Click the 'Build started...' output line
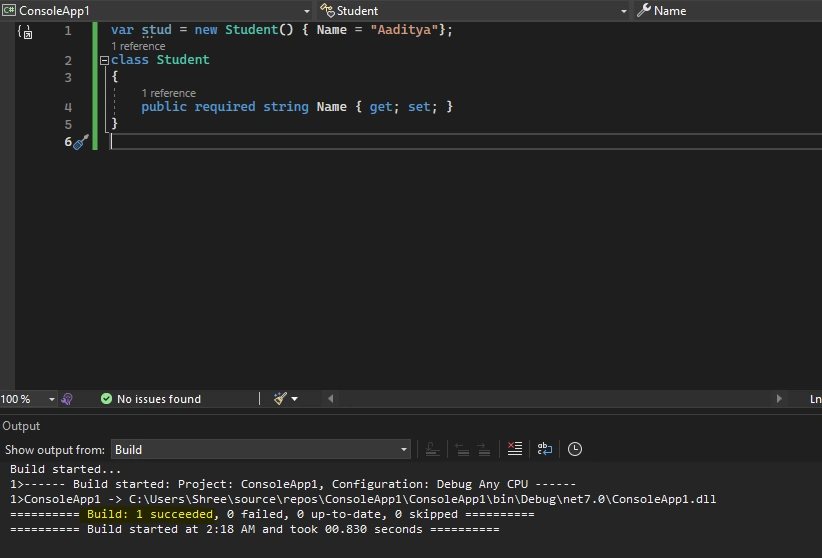This screenshot has height=558, width=822. pyautogui.click(x=66, y=469)
